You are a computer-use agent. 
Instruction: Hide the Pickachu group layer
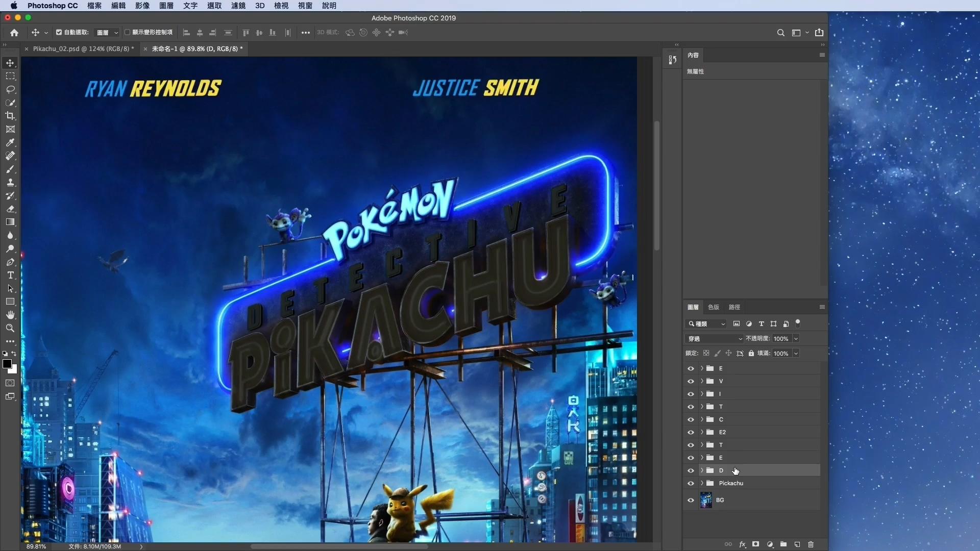691,483
